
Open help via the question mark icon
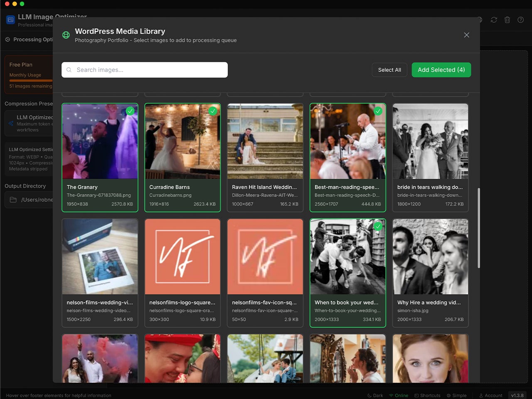[520, 20]
